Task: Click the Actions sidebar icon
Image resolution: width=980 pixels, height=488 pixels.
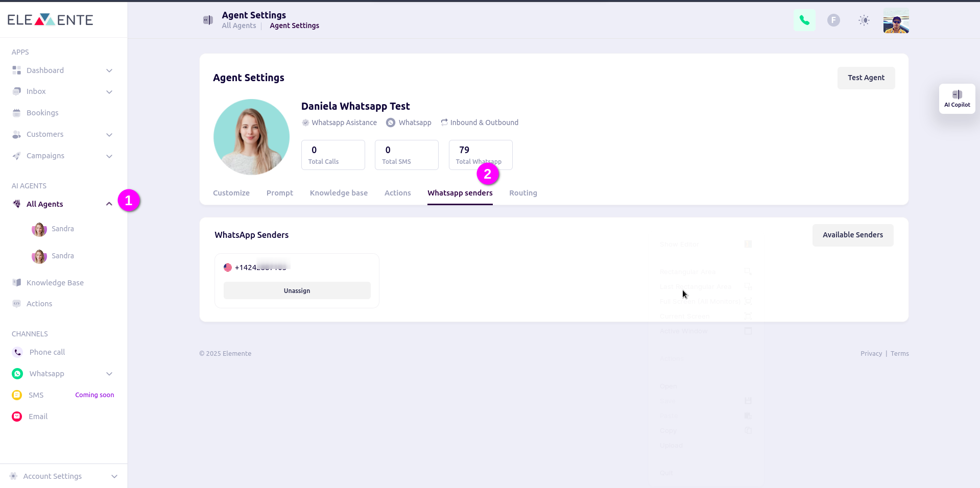Action: pyautogui.click(x=17, y=304)
